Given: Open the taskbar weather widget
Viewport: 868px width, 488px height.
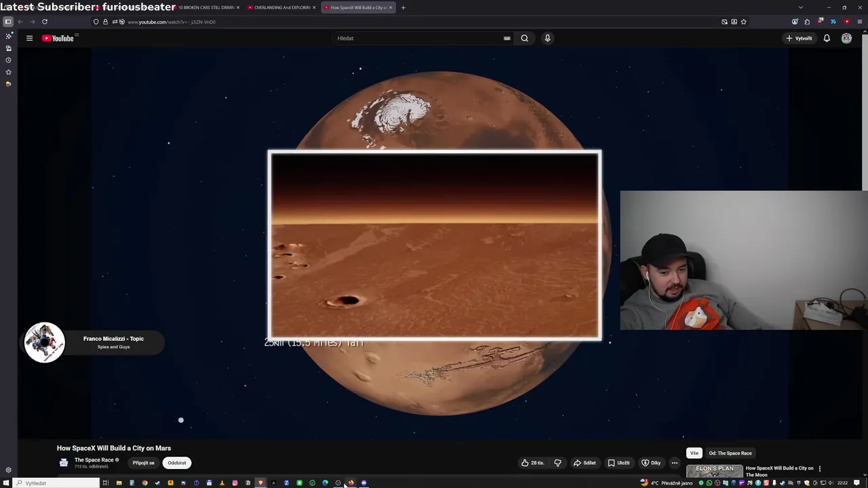Looking at the screenshot, I should coord(668,483).
